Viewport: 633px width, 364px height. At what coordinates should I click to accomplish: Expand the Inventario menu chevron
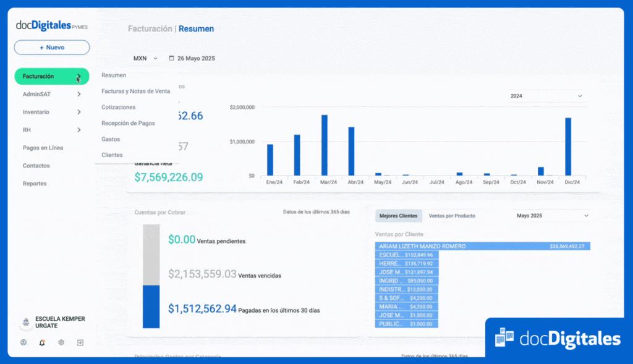click(x=79, y=112)
